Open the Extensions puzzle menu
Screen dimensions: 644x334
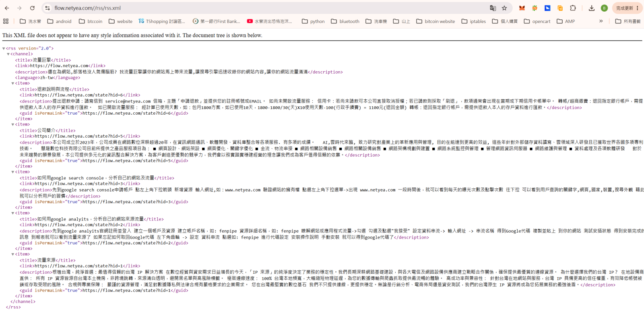click(573, 8)
